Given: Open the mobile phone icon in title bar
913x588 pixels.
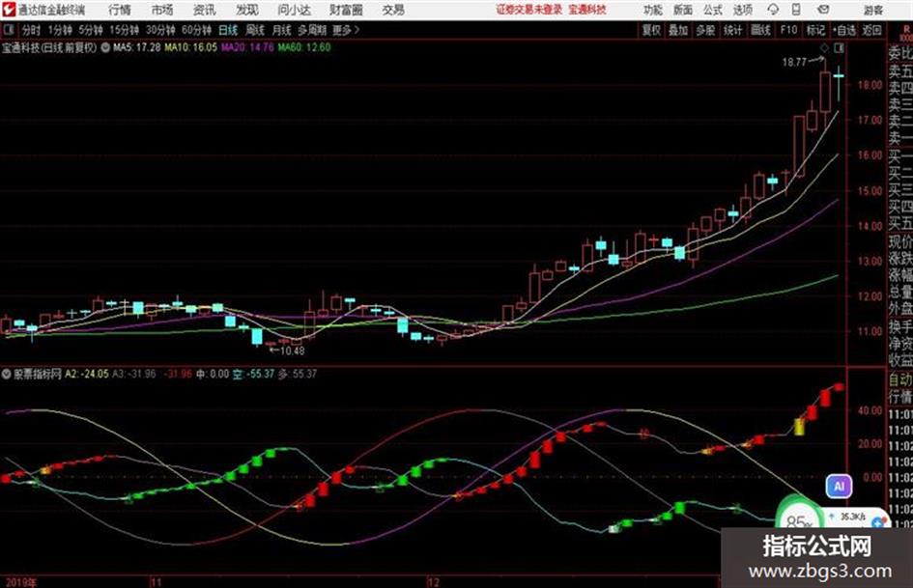Looking at the screenshot, I should (796, 10).
